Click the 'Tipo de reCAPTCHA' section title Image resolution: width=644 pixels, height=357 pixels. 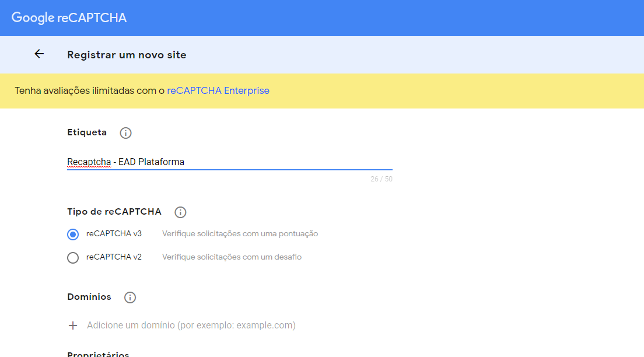[114, 212]
